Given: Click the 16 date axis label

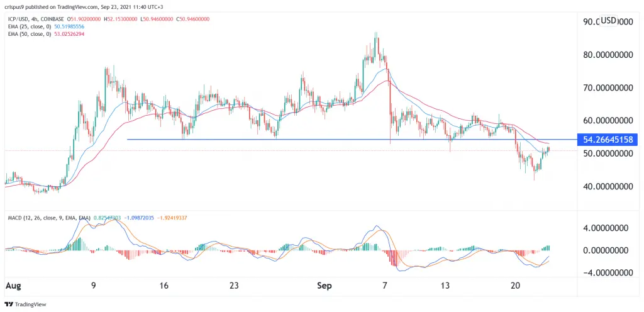Looking at the screenshot, I should [x=164, y=286].
